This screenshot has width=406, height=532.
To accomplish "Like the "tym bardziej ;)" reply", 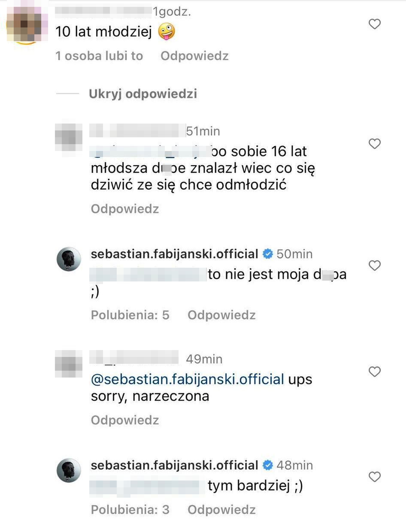I will point(375,477).
